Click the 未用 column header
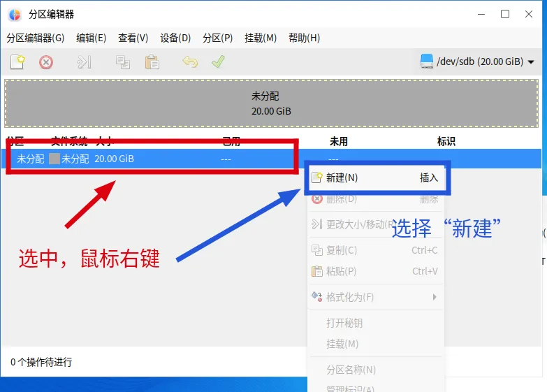The image size is (547, 392). point(339,141)
